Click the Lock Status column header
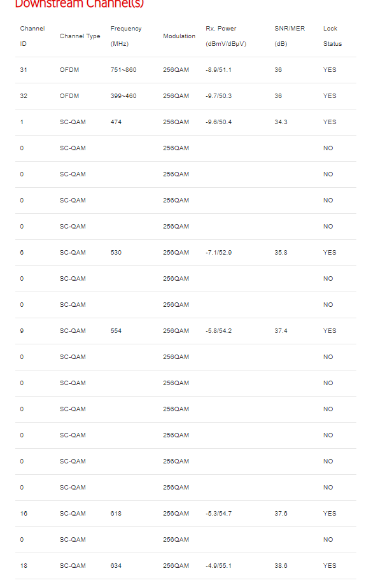 coord(332,36)
